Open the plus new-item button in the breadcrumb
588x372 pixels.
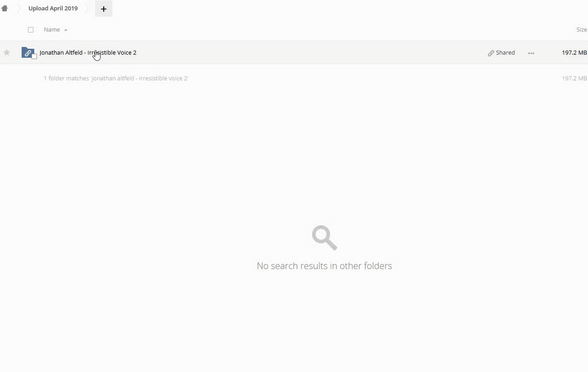point(103,9)
